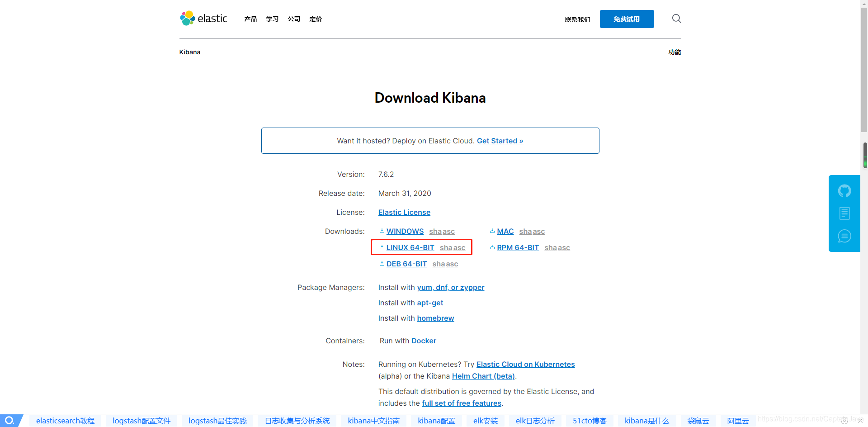Image resolution: width=868 pixels, height=427 pixels.
Task: Click elasticsearch教程 suggestion
Action: [66, 421]
